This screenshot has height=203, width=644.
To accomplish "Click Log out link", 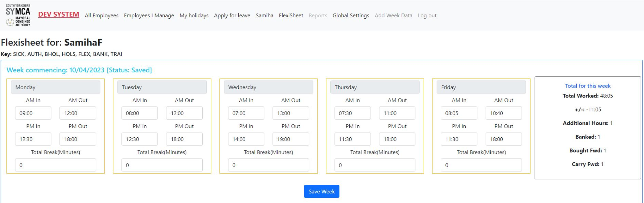I will (427, 15).
